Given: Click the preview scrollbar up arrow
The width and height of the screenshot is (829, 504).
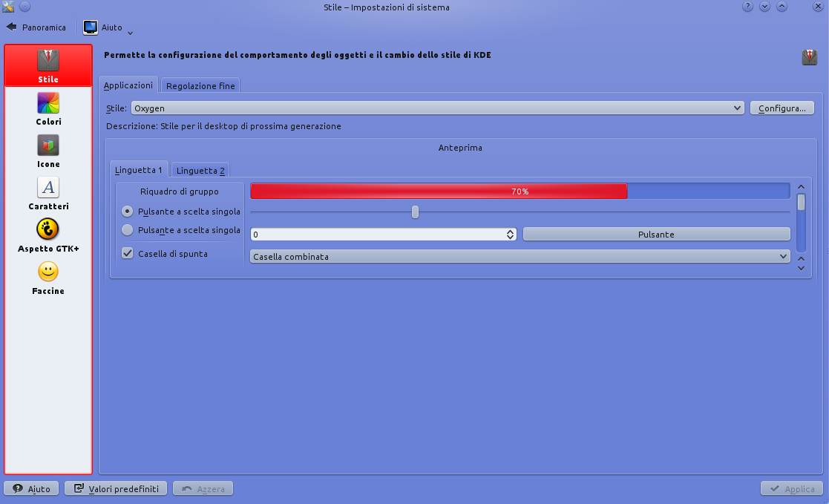Looking at the screenshot, I should coord(801,187).
